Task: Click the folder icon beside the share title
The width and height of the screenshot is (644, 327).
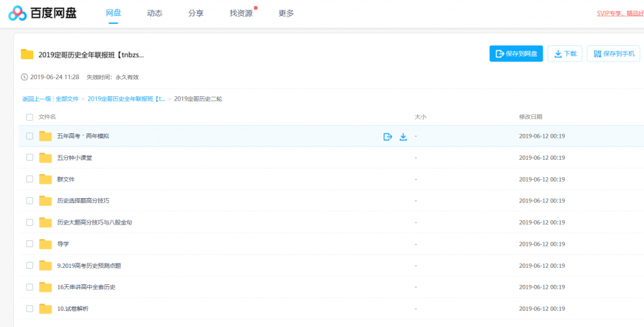Action: tap(27, 54)
